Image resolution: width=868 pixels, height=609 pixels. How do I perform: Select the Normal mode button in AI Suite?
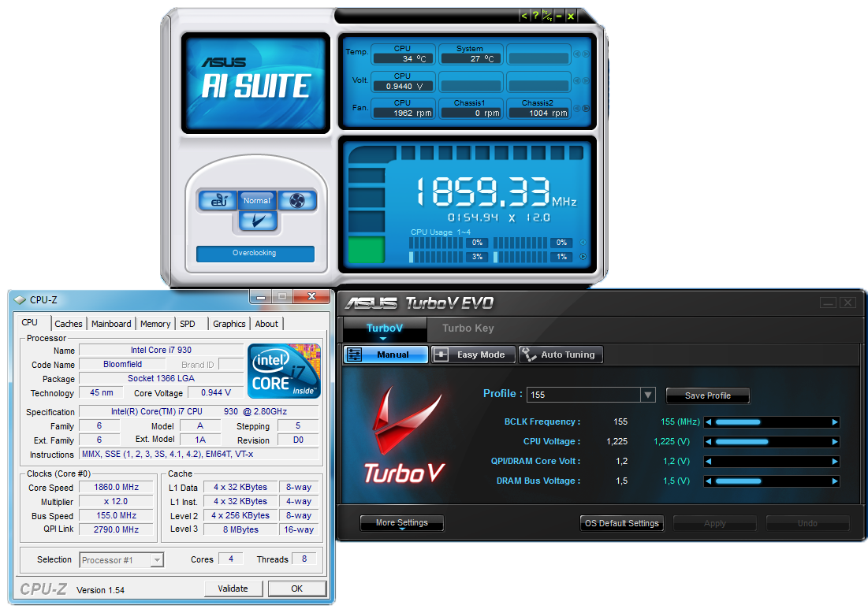[257, 200]
